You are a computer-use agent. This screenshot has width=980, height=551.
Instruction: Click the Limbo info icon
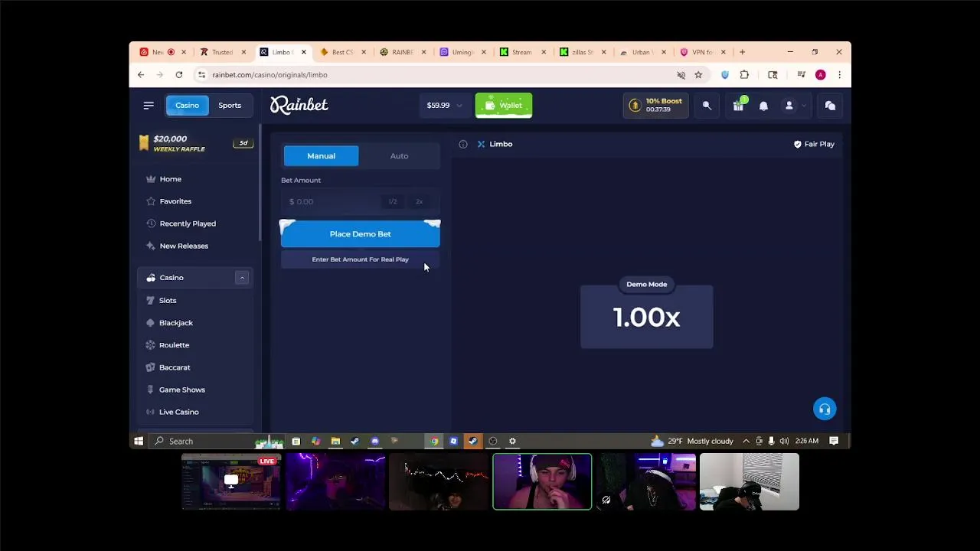click(463, 144)
